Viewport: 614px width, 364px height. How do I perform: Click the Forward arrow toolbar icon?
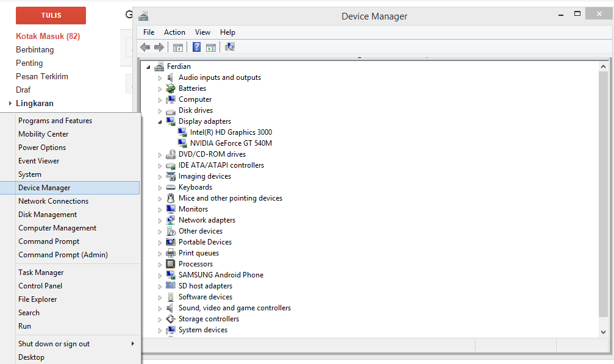159,48
